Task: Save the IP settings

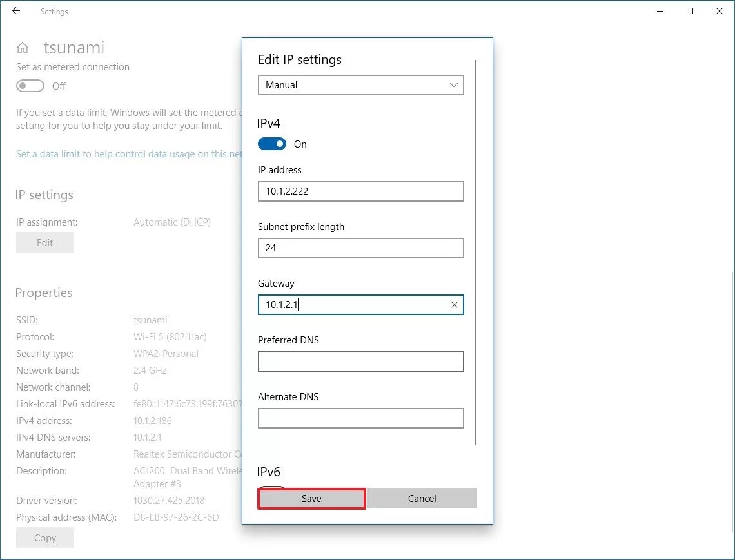Action: [311, 499]
